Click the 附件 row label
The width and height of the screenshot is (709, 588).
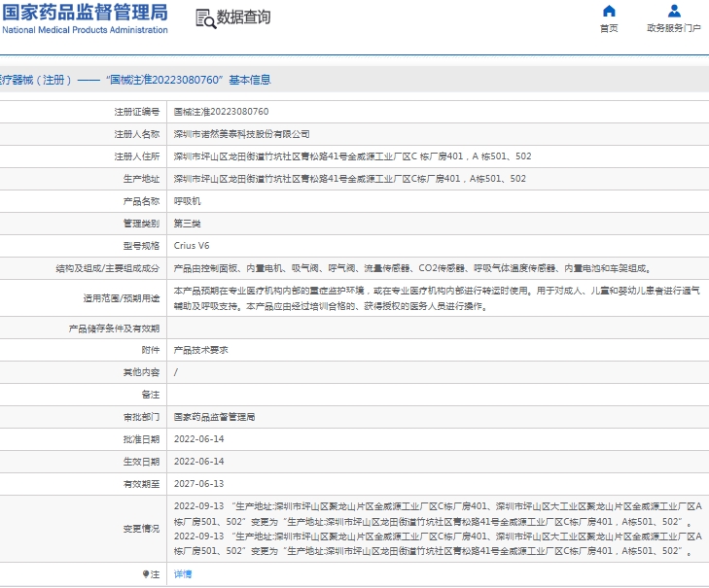151,350
